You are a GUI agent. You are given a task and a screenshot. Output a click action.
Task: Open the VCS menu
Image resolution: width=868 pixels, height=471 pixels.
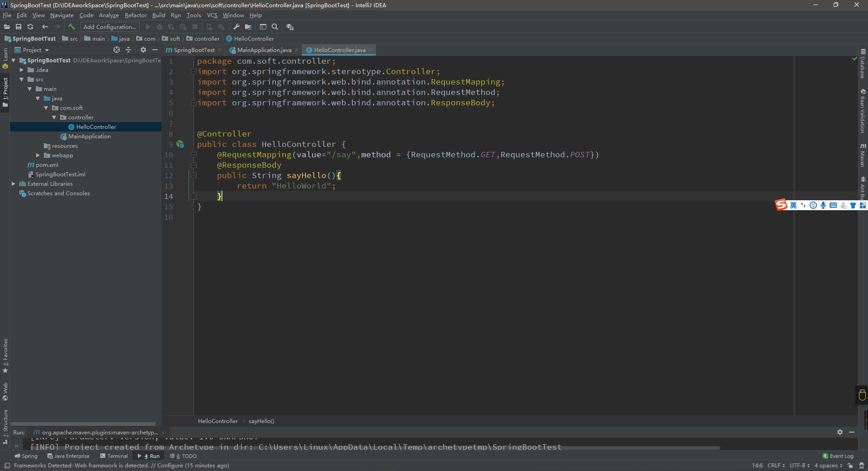coord(212,15)
